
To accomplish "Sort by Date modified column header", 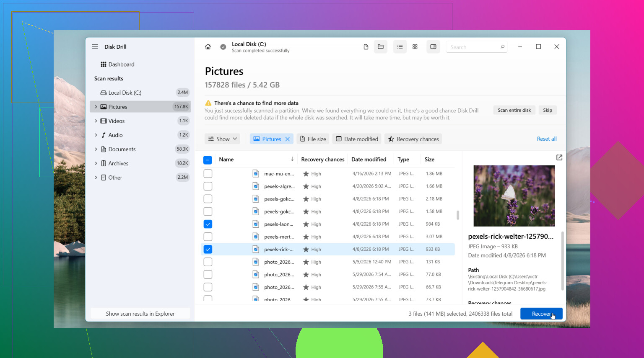I will pos(369,160).
